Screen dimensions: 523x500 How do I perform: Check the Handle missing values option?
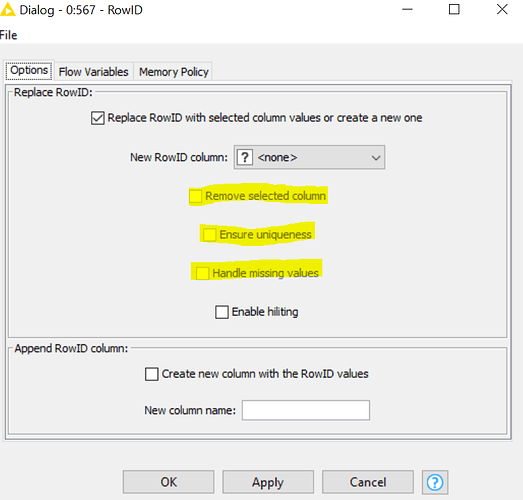coord(202,273)
